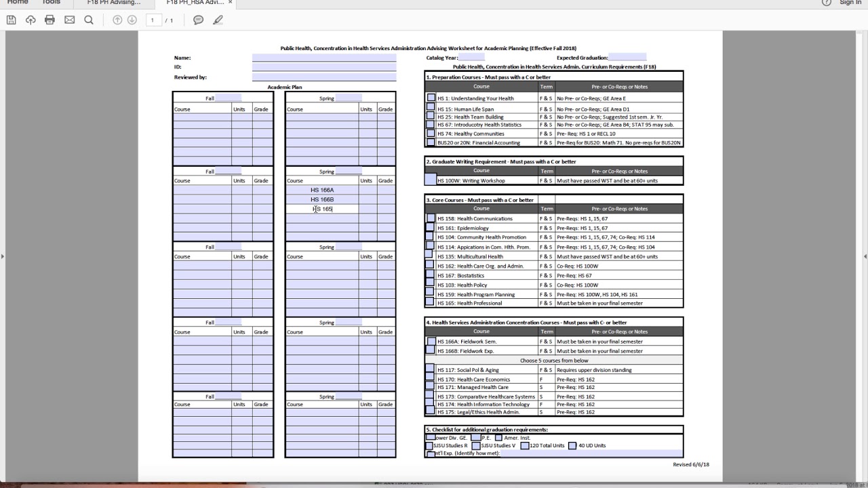Screen dimensions: 868x488
Task: Click the active HS 165 text field
Action: 322,209
